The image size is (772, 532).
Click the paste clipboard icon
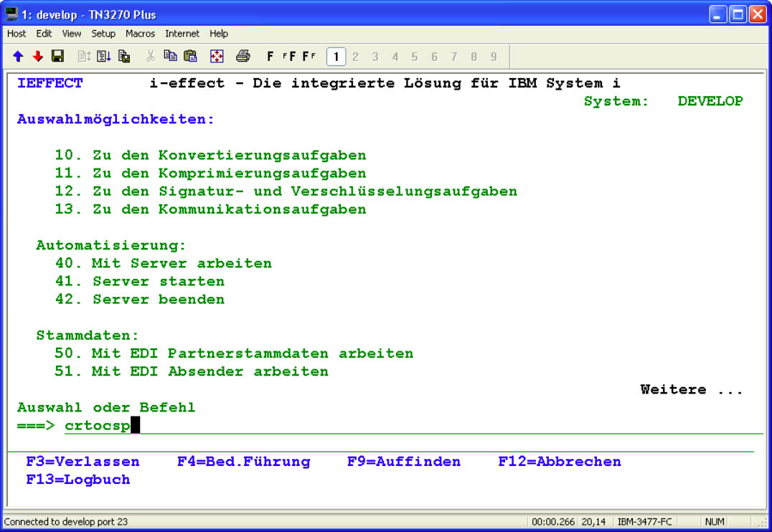point(190,57)
